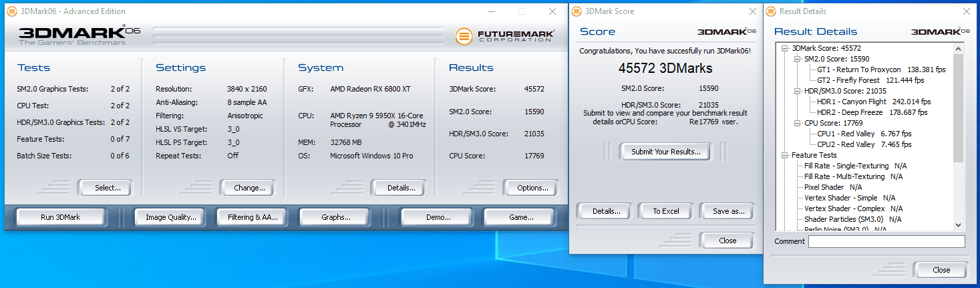Click Submit Your Results... button
Viewport: 980px width, 288px height.
point(665,152)
